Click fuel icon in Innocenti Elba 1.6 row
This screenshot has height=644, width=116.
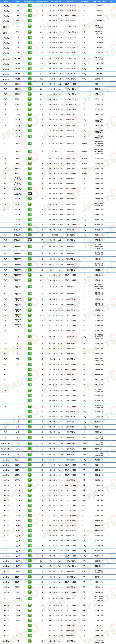[30, 455]
